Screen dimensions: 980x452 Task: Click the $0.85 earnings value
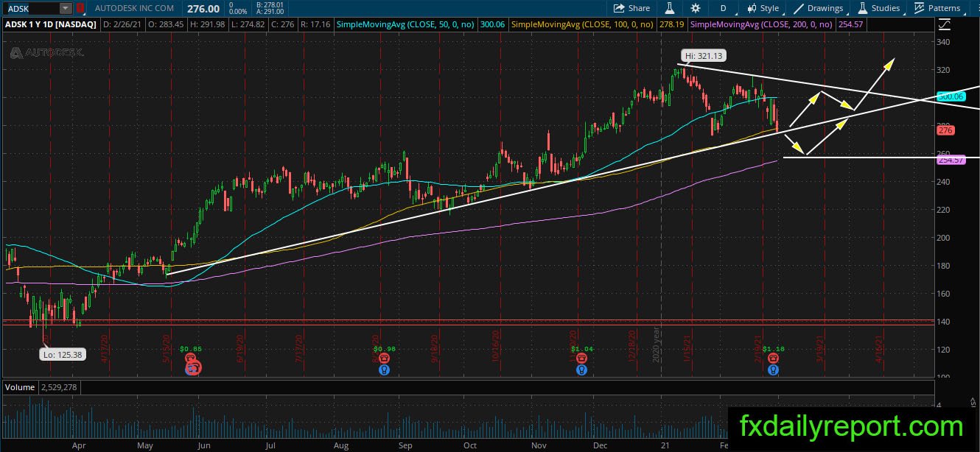coord(191,348)
